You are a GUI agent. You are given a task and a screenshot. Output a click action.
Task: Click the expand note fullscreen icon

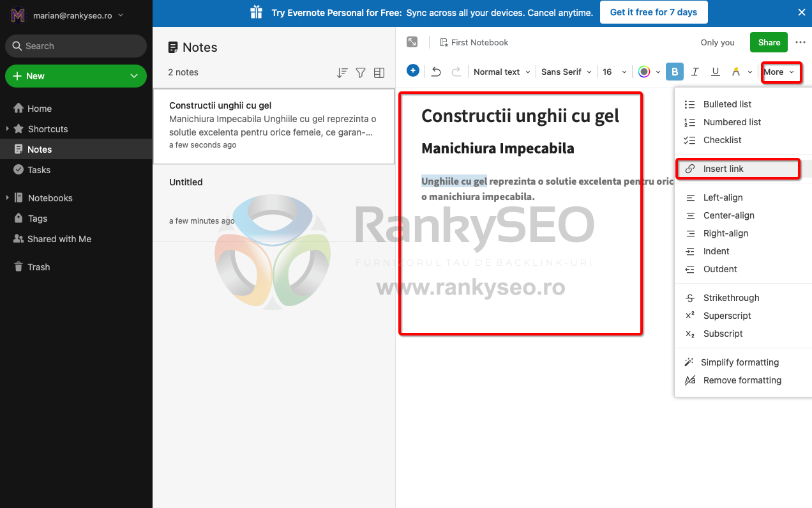coord(412,42)
